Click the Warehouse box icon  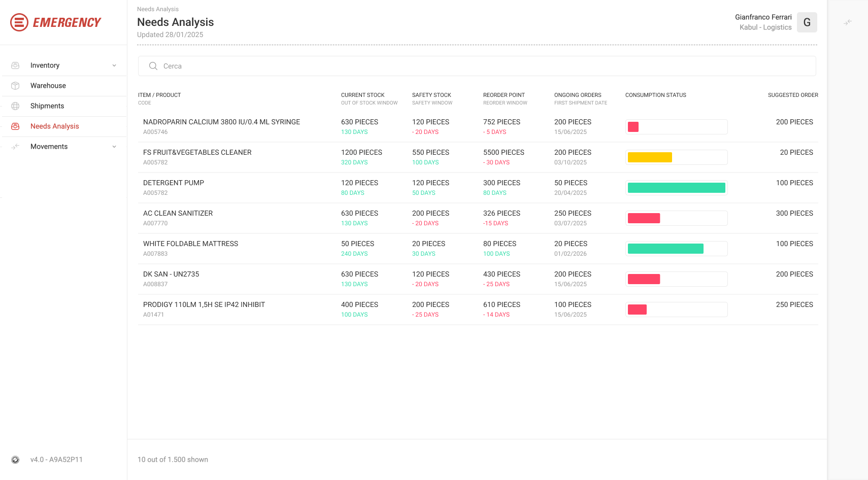(15, 86)
